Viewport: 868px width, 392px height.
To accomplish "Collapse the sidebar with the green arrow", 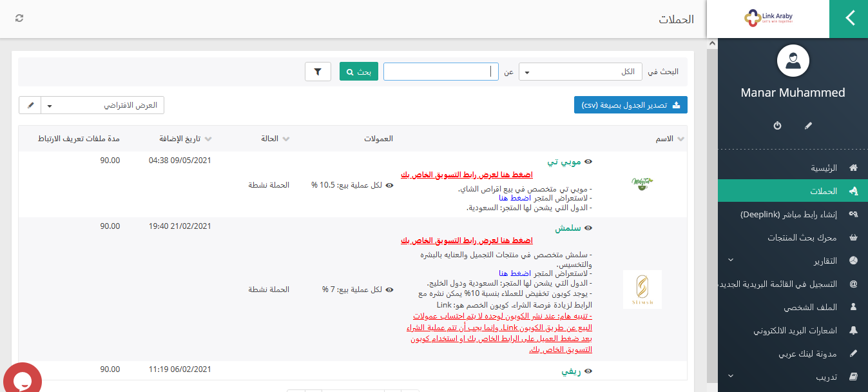I will point(848,19).
